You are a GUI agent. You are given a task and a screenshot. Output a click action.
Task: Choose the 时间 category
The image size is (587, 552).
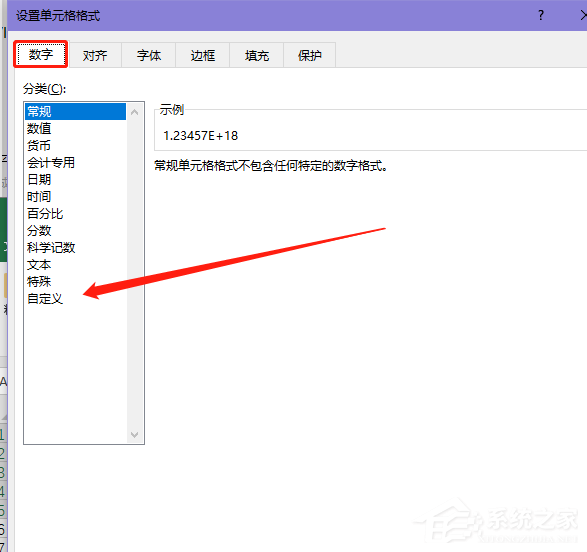(75, 196)
